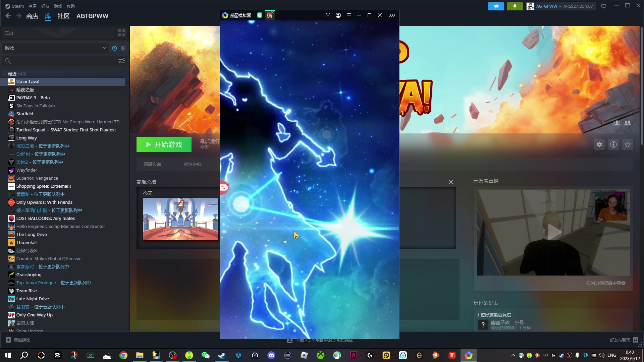Go forward with the Steam forward arrow
This screenshot has width=644, height=362.
(x=19, y=16)
